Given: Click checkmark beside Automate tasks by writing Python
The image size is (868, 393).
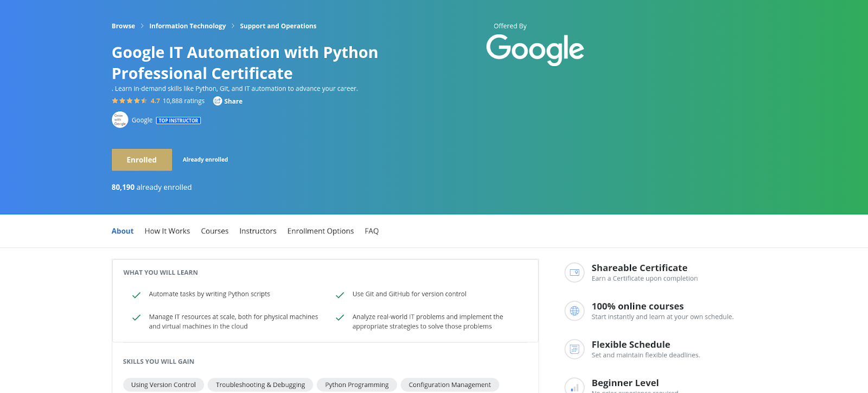Looking at the screenshot, I should click(x=136, y=295).
